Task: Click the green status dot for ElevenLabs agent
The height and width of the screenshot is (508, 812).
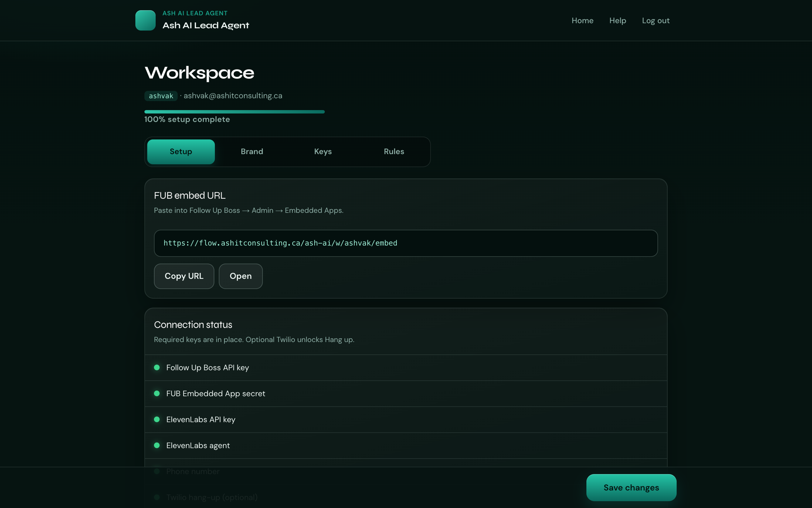Action: [x=157, y=445]
